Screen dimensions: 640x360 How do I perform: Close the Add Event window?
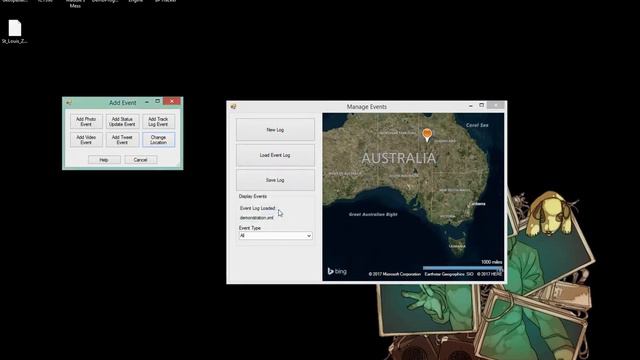coord(172,101)
